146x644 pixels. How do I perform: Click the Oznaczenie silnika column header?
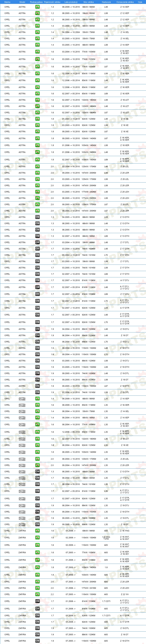point(125,2)
